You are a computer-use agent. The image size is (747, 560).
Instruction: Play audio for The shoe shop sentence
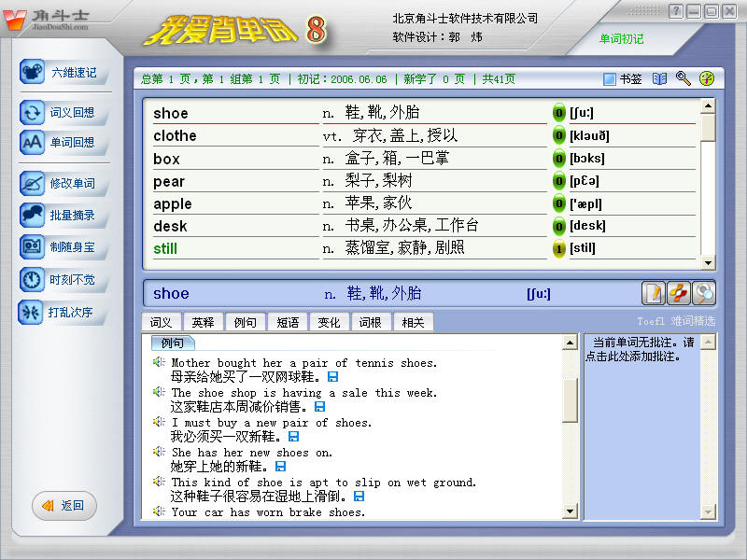point(159,392)
